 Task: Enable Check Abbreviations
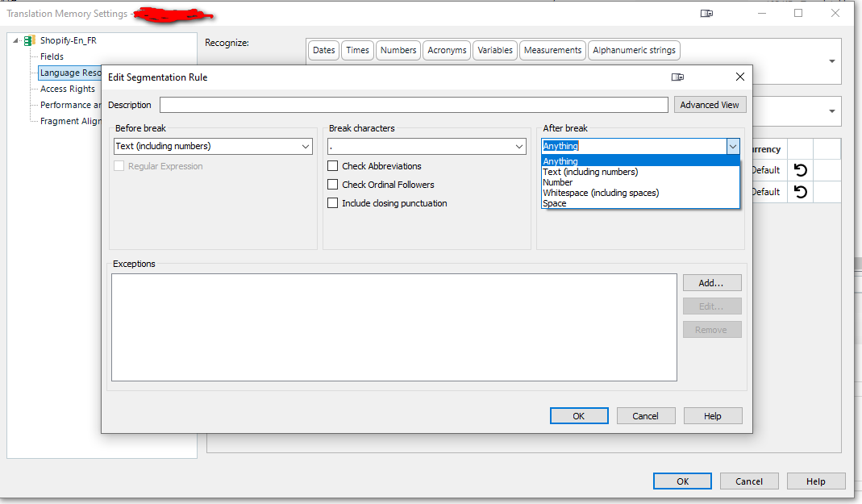333,166
